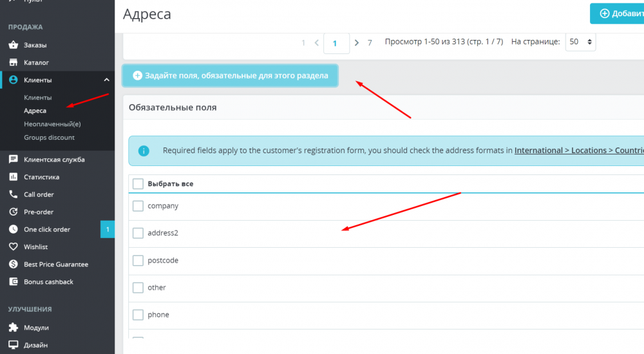Click the info icon in the blue notice
Image resolution: width=644 pixels, height=354 pixels.
point(144,151)
